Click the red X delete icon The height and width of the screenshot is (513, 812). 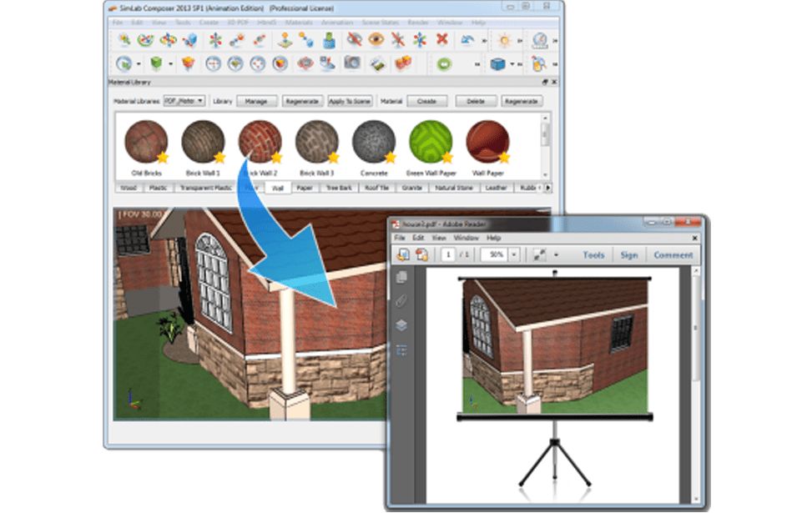click(x=441, y=39)
